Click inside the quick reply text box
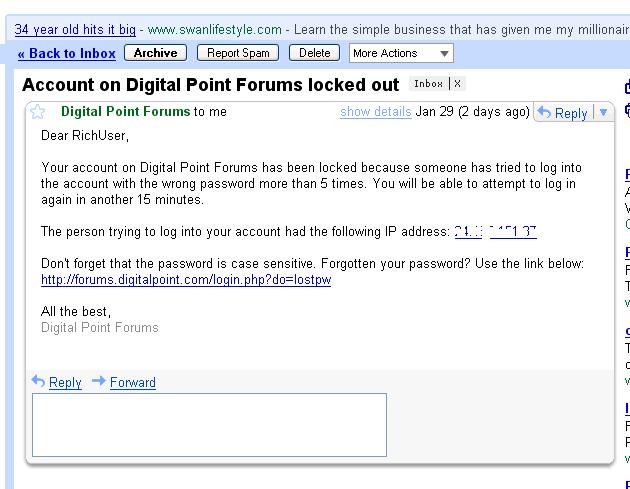 click(209, 425)
